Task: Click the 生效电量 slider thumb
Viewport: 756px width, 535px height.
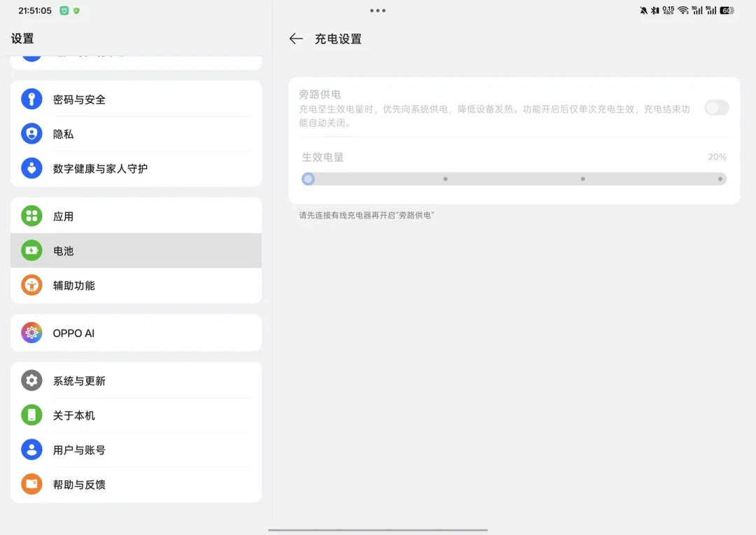Action: pos(308,179)
